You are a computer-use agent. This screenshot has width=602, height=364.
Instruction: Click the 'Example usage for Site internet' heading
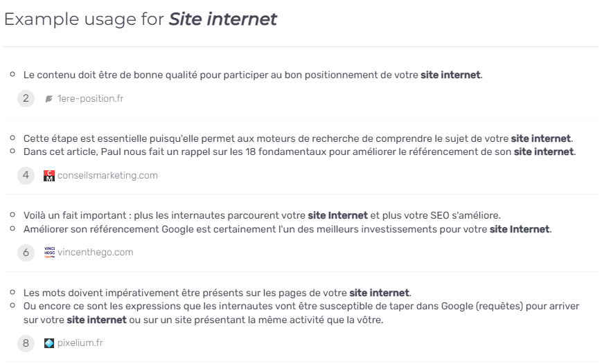pos(141,19)
